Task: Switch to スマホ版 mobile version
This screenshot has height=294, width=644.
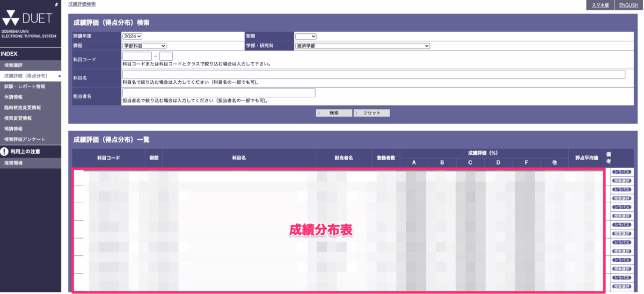Action: (x=600, y=5)
